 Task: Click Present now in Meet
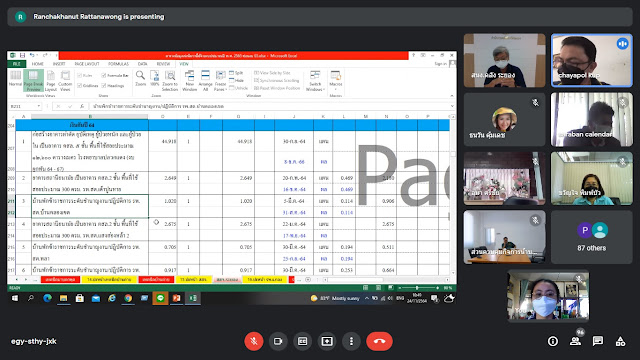point(327,341)
